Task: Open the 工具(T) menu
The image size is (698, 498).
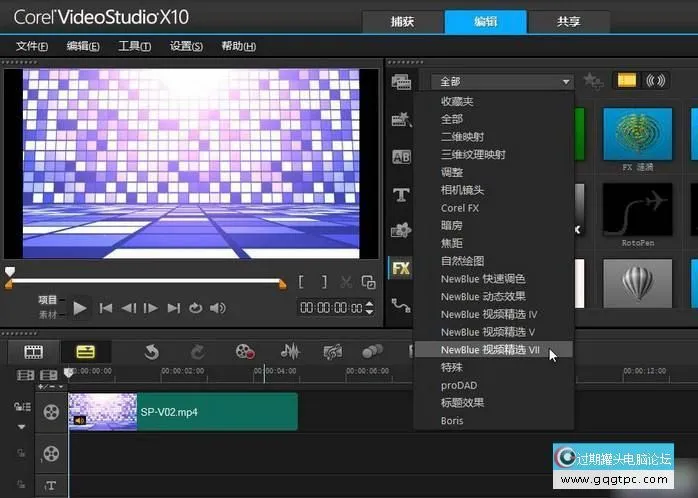Action: [134, 46]
